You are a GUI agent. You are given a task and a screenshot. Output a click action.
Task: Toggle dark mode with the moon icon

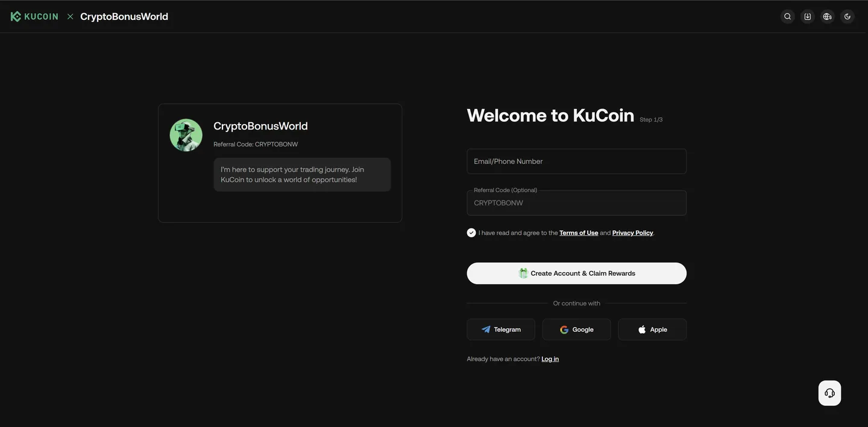point(848,16)
